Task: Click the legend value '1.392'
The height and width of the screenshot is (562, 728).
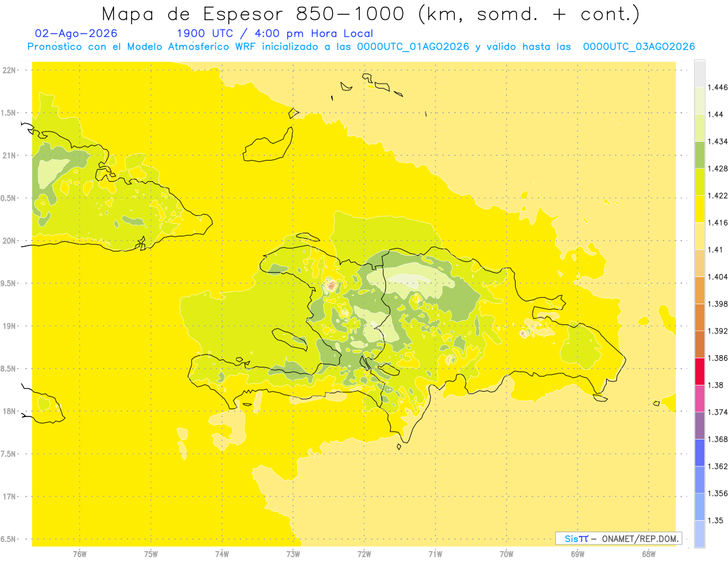Action: [717, 331]
